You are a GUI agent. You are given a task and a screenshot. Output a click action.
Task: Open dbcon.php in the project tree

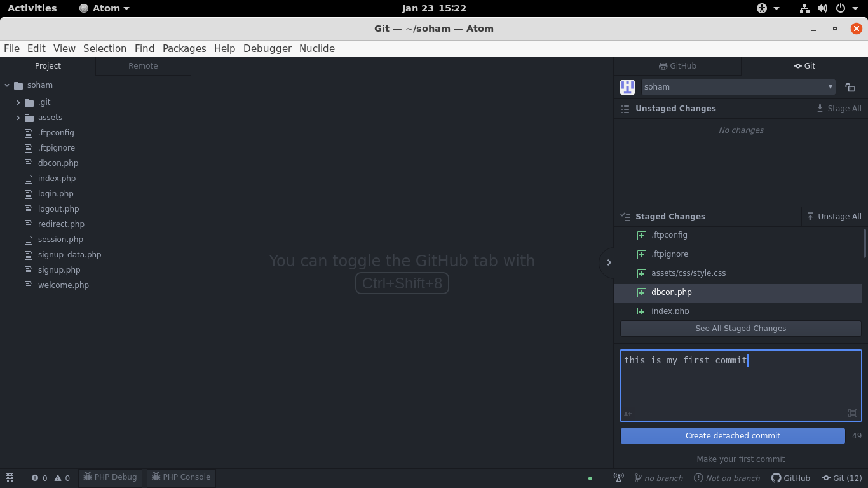tap(58, 163)
